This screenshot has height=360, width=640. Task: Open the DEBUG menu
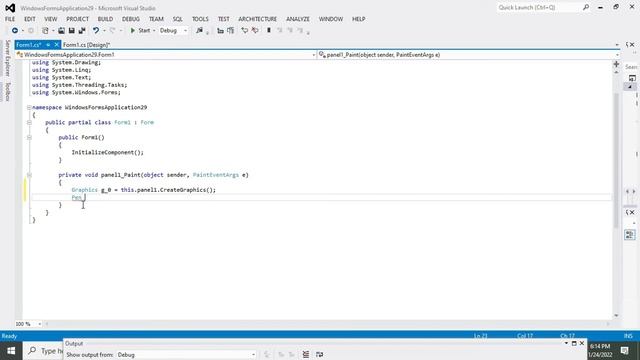tap(131, 19)
